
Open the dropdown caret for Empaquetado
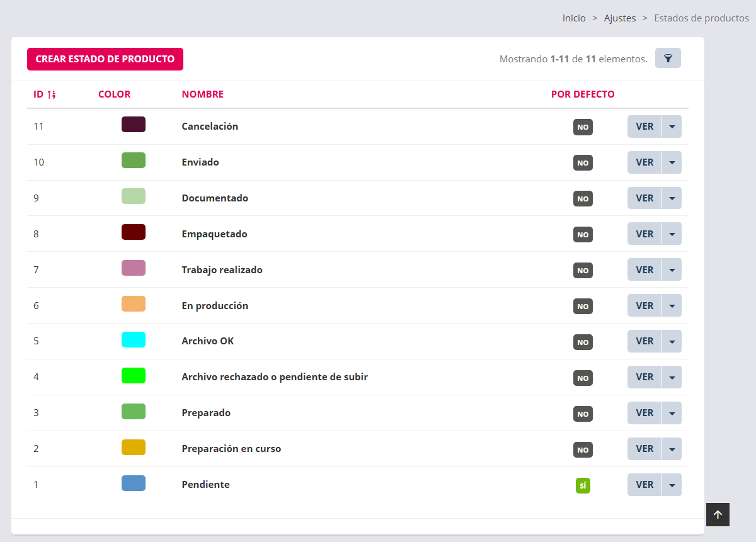point(672,234)
